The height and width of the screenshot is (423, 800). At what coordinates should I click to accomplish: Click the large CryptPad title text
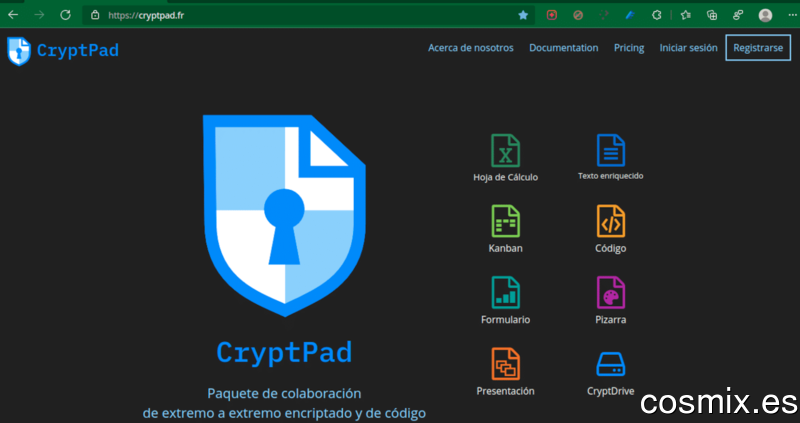pos(284,352)
